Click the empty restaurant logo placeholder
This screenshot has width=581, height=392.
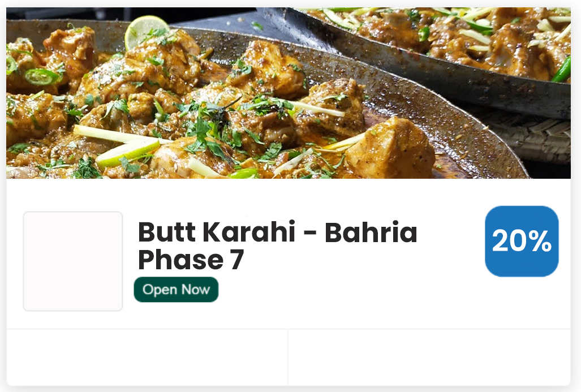73,261
